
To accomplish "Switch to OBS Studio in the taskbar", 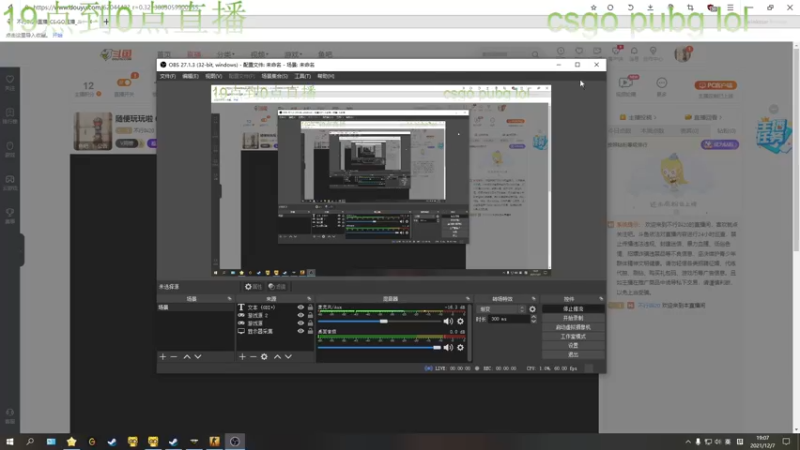I will pos(235,441).
